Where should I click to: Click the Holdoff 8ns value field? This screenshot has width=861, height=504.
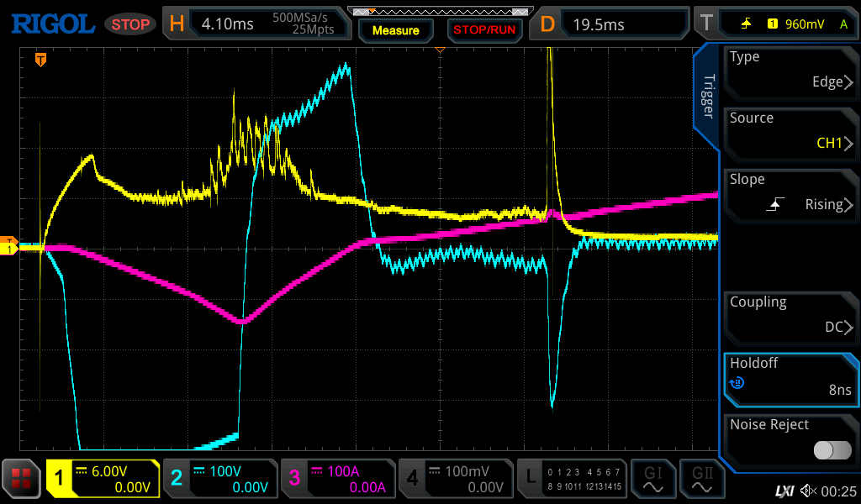(x=790, y=376)
